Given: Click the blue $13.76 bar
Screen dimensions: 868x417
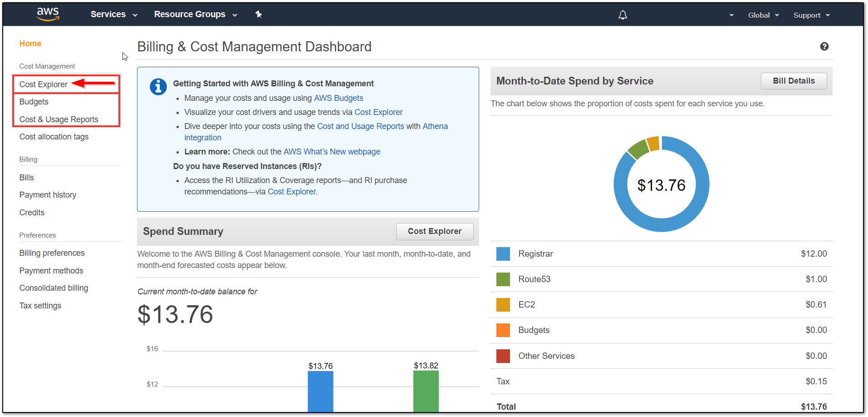Looking at the screenshot, I should [x=320, y=392].
